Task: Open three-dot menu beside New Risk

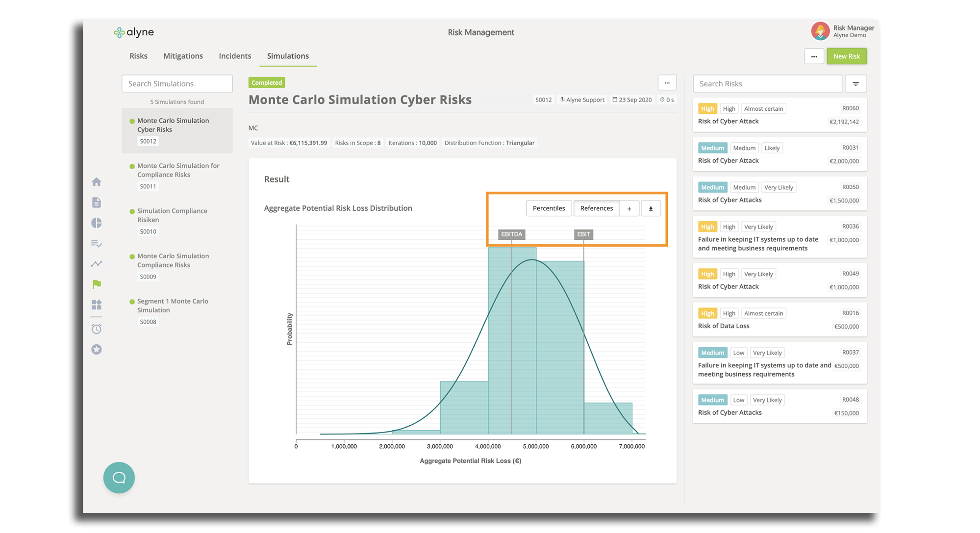Action: click(814, 56)
